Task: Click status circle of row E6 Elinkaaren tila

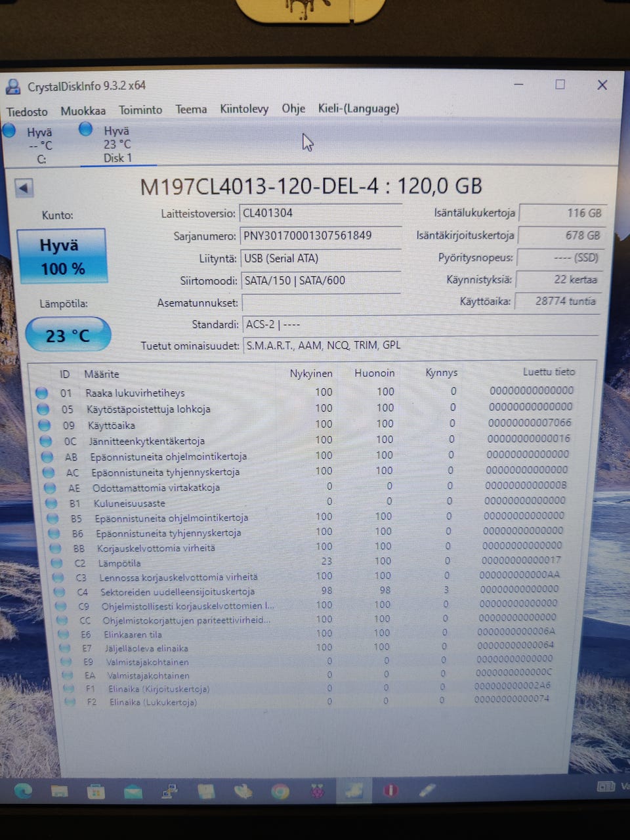Action: pos(63,634)
